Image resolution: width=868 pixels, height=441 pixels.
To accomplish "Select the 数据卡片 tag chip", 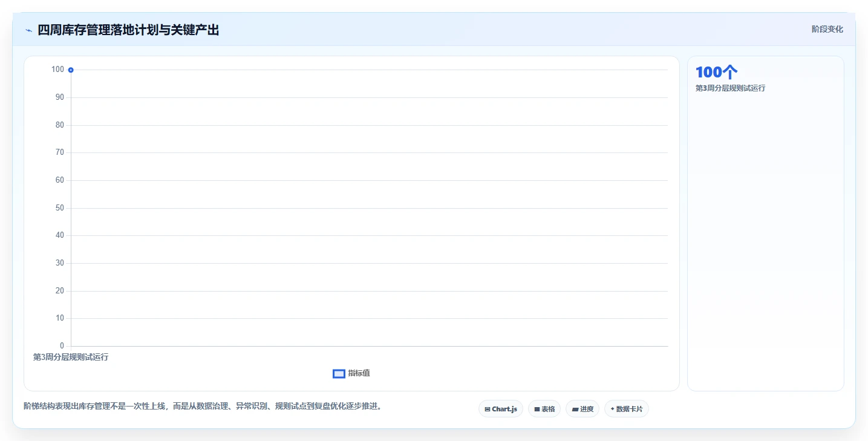I will pos(627,409).
